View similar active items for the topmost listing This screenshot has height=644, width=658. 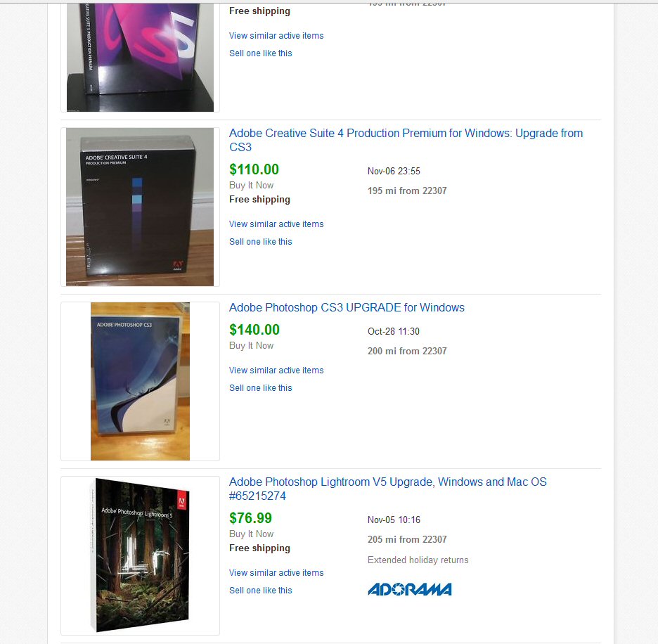[276, 36]
